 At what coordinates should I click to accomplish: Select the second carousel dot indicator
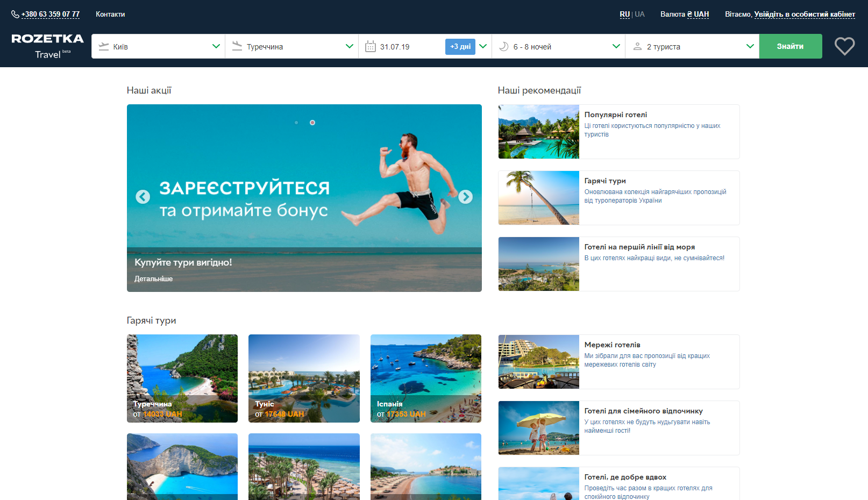pos(312,123)
